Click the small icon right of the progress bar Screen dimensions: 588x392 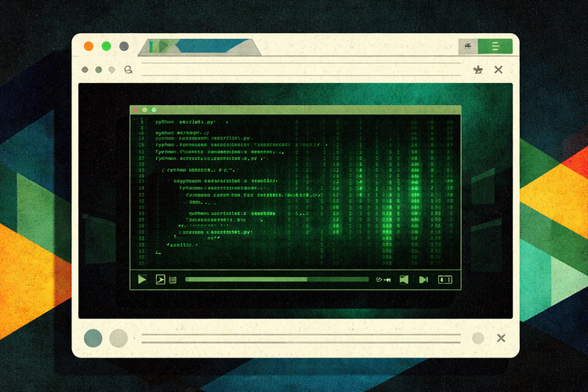pyautogui.click(x=383, y=280)
